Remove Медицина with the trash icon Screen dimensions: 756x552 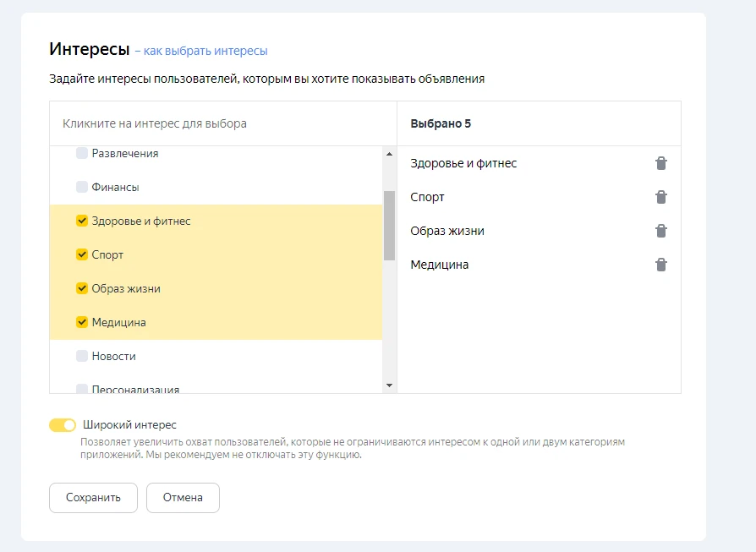coord(661,265)
